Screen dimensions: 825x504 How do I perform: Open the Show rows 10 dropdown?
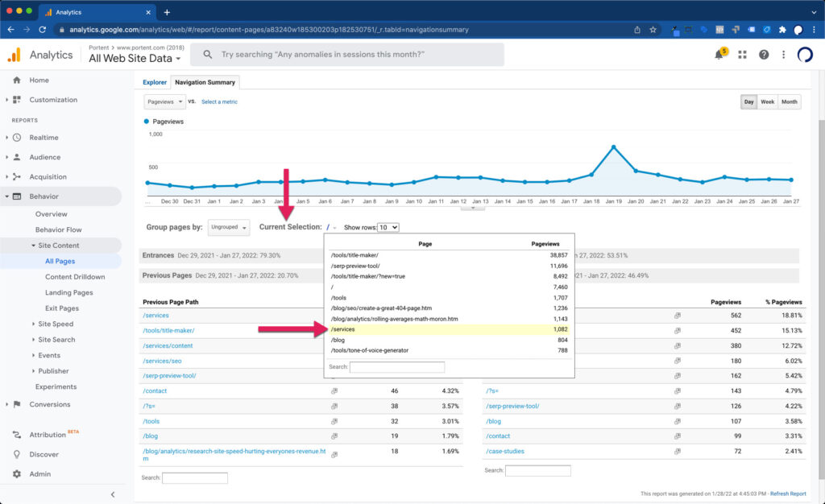pyautogui.click(x=388, y=227)
